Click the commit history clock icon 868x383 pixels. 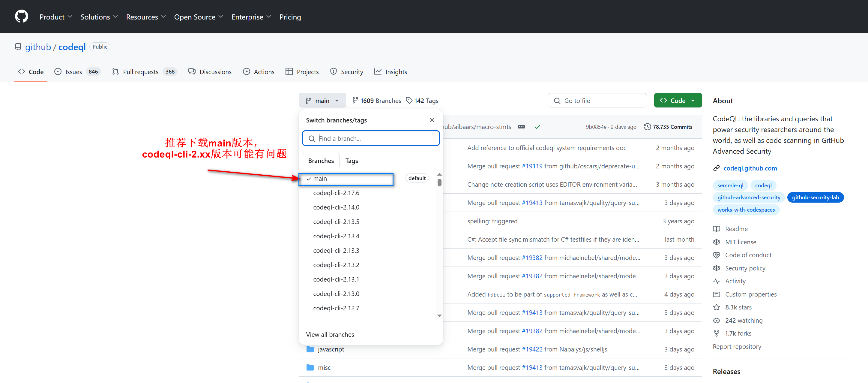click(x=647, y=127)
